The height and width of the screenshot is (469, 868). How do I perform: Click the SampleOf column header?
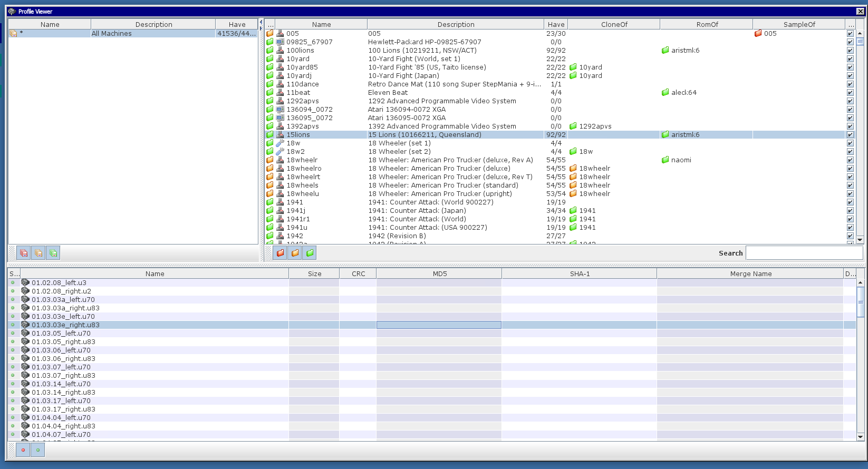[799, 24]
